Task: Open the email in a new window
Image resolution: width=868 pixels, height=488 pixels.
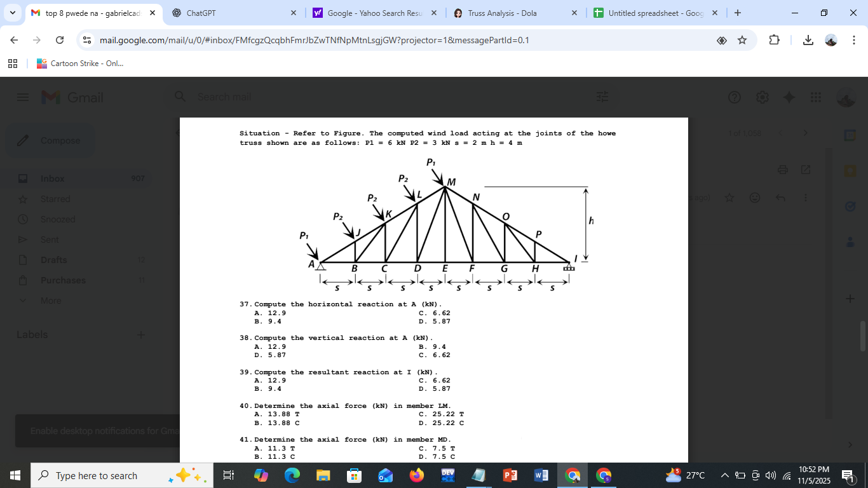Action: tap(806, 170)
